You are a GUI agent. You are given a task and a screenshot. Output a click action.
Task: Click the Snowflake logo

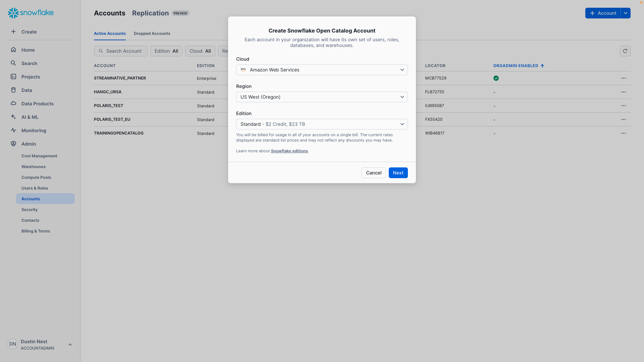[x=31, y=13]
